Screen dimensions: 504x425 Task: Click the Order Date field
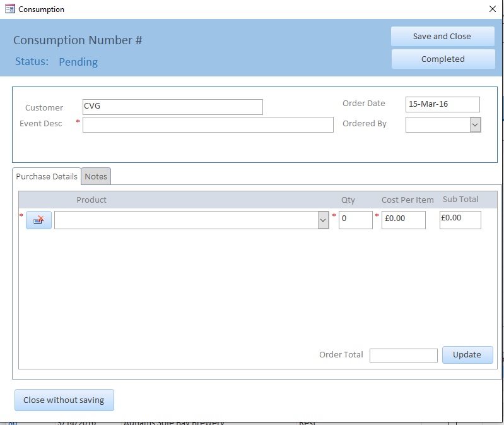442,104
